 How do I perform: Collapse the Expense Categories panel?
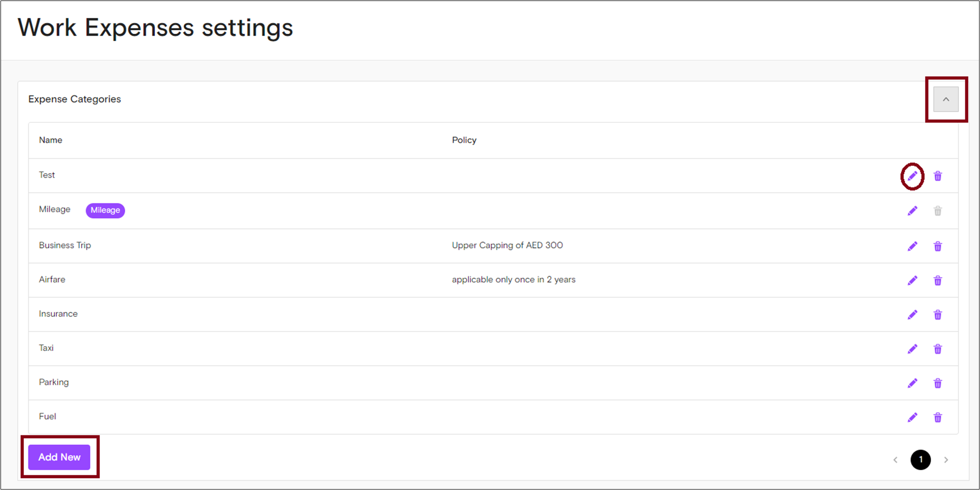click(x=947, y=98)
